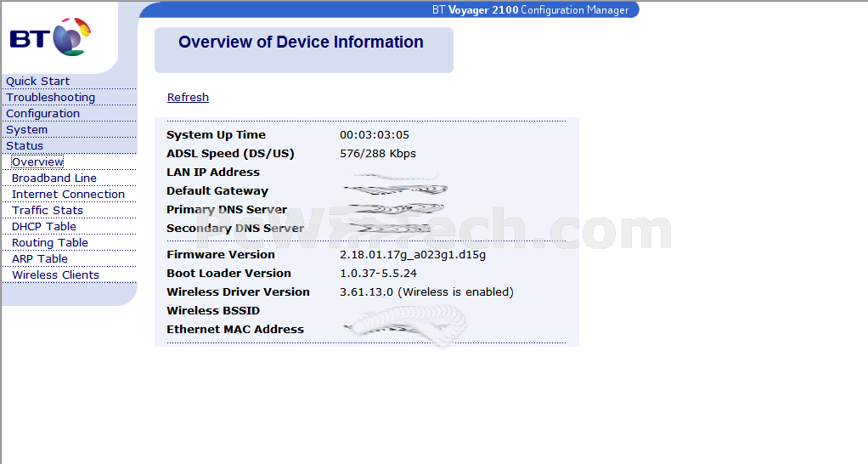
Task: Open the System menu
Action: click(26, 129)
